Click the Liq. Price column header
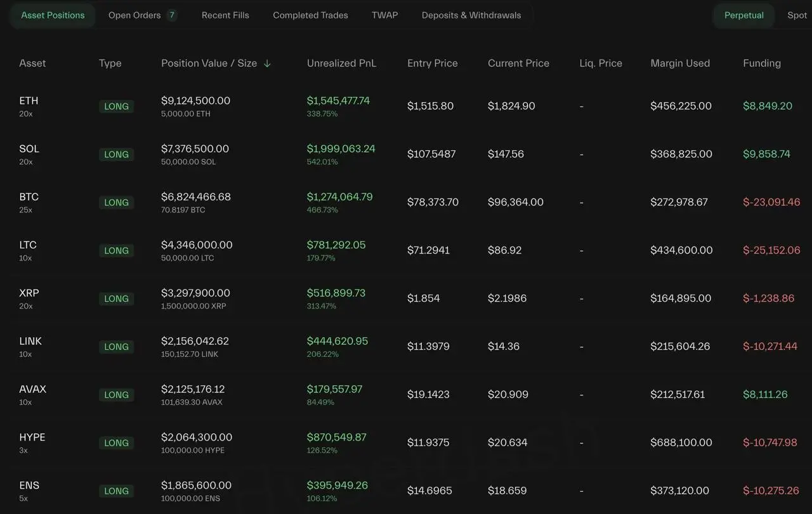The image size is (812, 514). pos(601,63)
